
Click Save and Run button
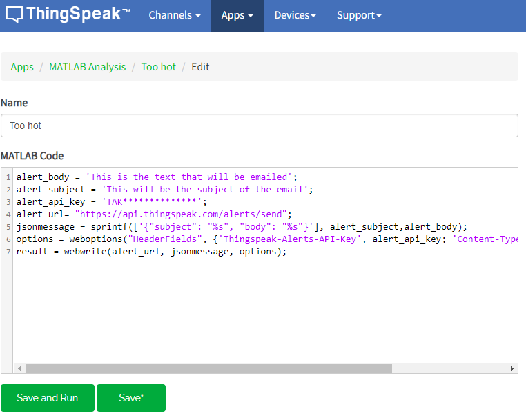click(x=48, y=397)
